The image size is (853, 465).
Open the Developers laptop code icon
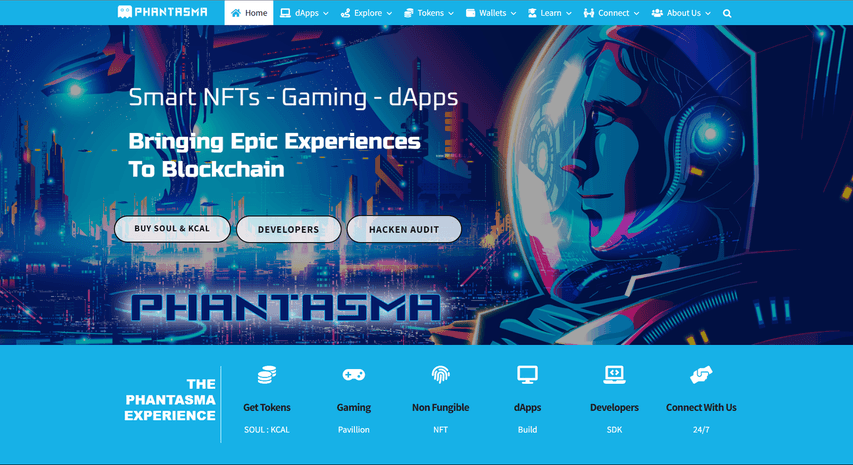point(614,375)
